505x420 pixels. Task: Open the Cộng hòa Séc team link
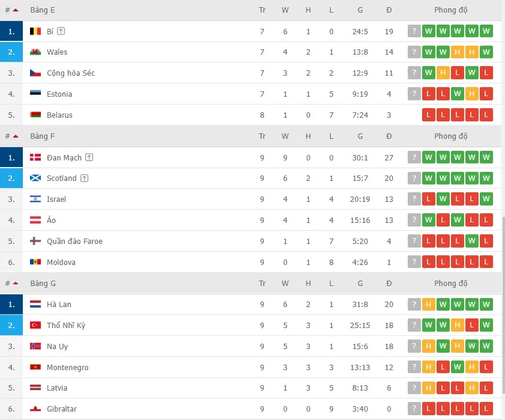71,73
